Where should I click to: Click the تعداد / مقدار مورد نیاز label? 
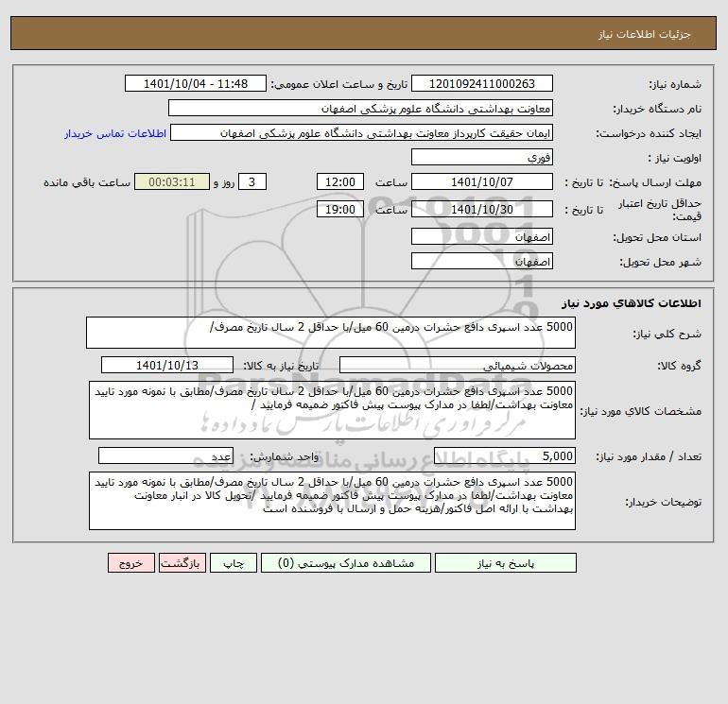point(649,456)
